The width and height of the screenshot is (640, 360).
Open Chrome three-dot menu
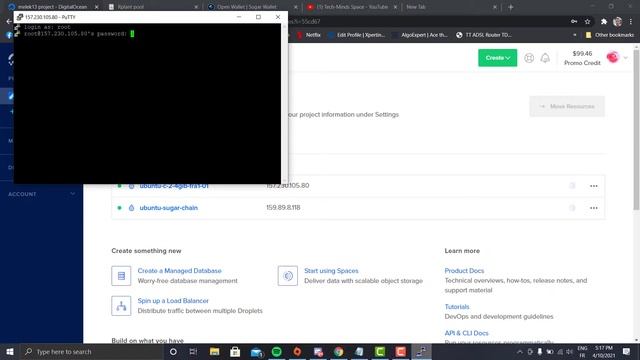(631, 21)
